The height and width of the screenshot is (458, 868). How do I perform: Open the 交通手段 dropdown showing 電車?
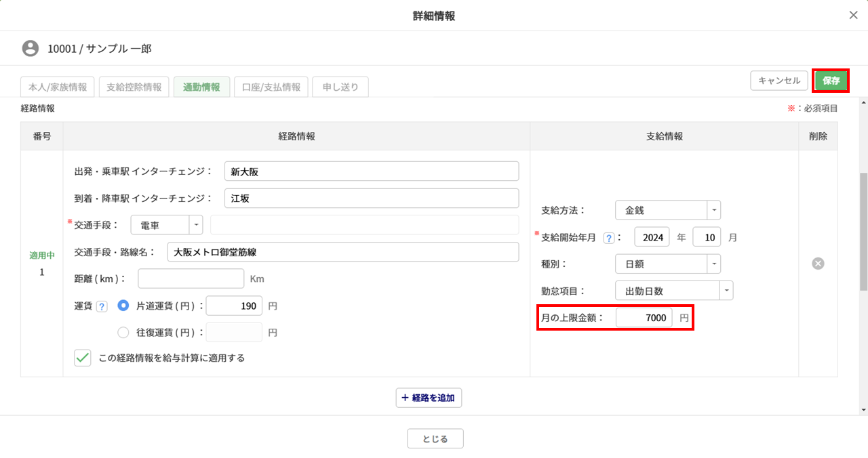coord(166,225)
